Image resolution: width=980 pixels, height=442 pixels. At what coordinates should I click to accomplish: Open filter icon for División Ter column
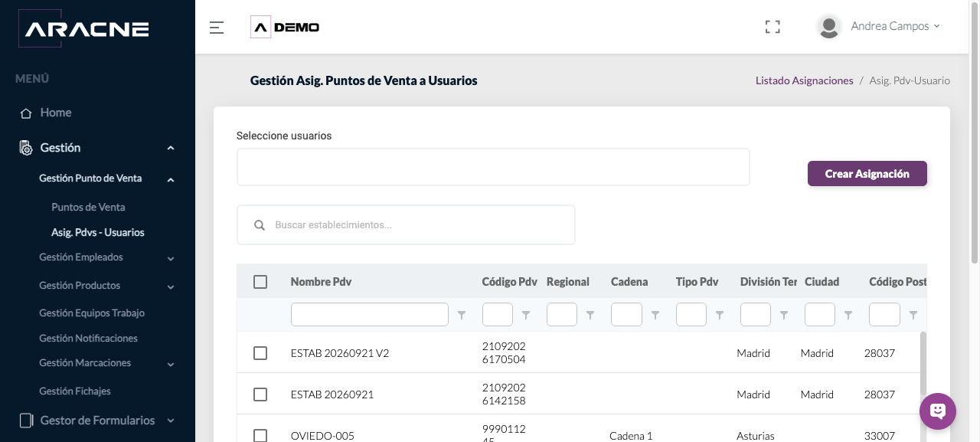click(x=784, y=315)
